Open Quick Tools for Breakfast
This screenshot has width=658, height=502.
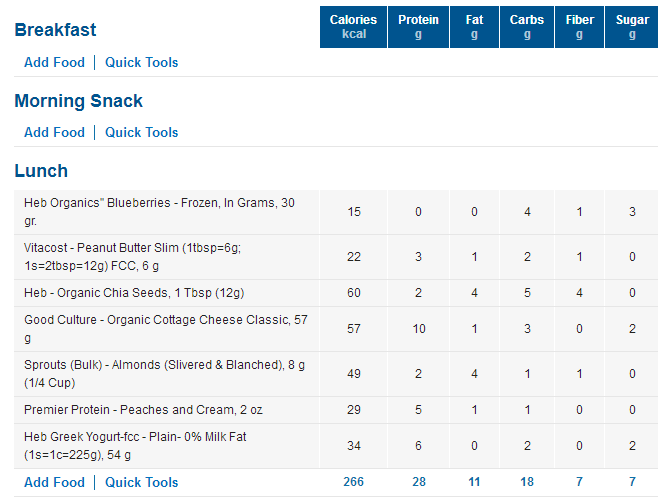point(141,63)
